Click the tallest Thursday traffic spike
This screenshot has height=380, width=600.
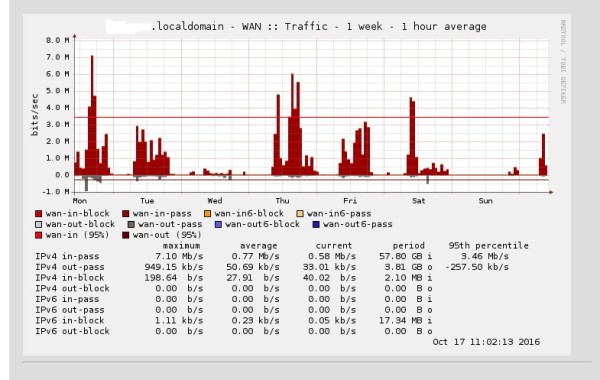(292, 124)
